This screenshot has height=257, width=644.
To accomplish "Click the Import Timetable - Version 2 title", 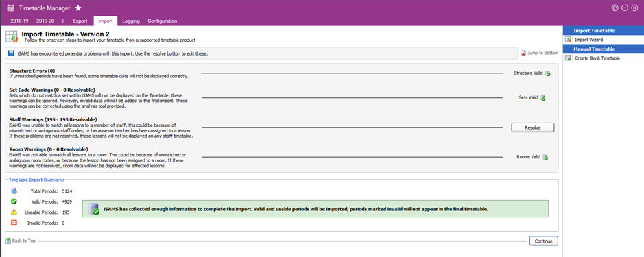I will (x=65, y=34).
